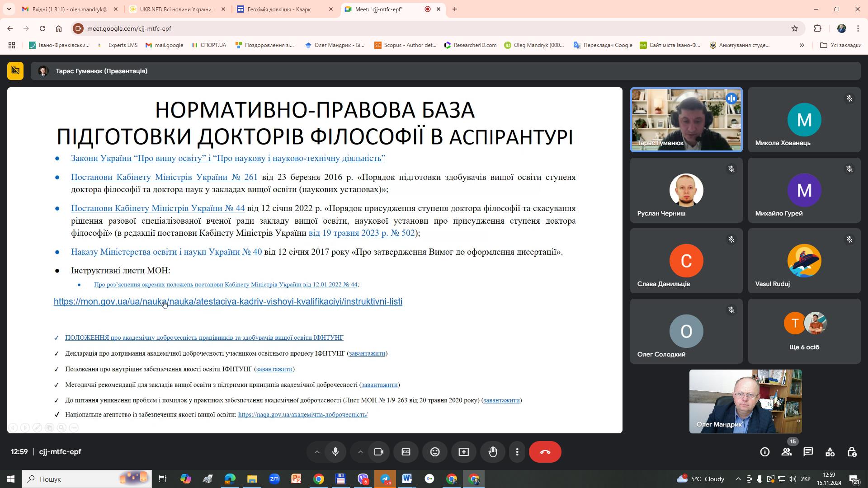Send an emoji reaction

point(435,451)
